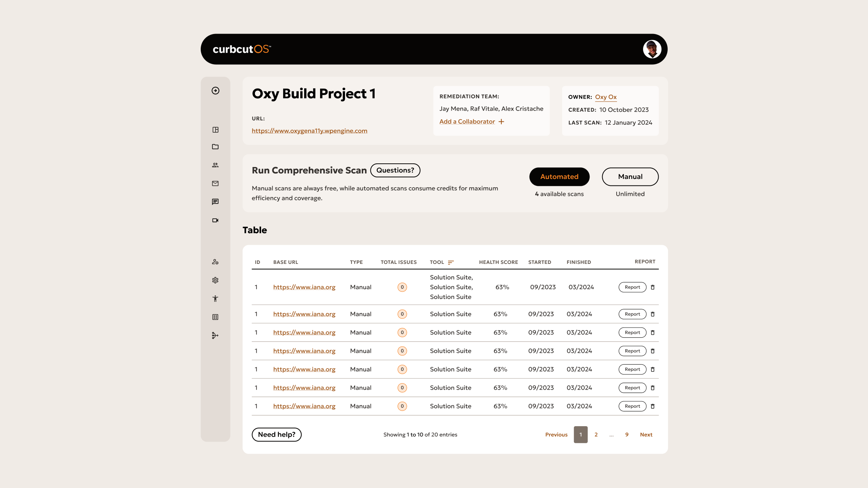Open the documents/pages panel icon
The image size is (868, 488).
[x=216, y=147]
